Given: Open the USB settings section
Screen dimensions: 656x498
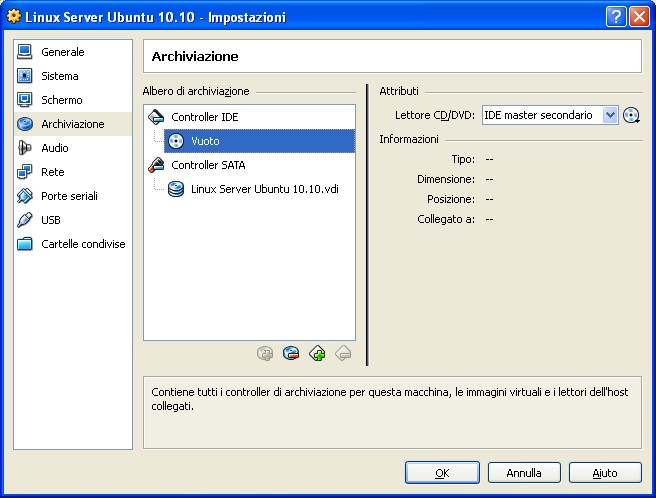Looking at the screenshot, I should 51,220.
